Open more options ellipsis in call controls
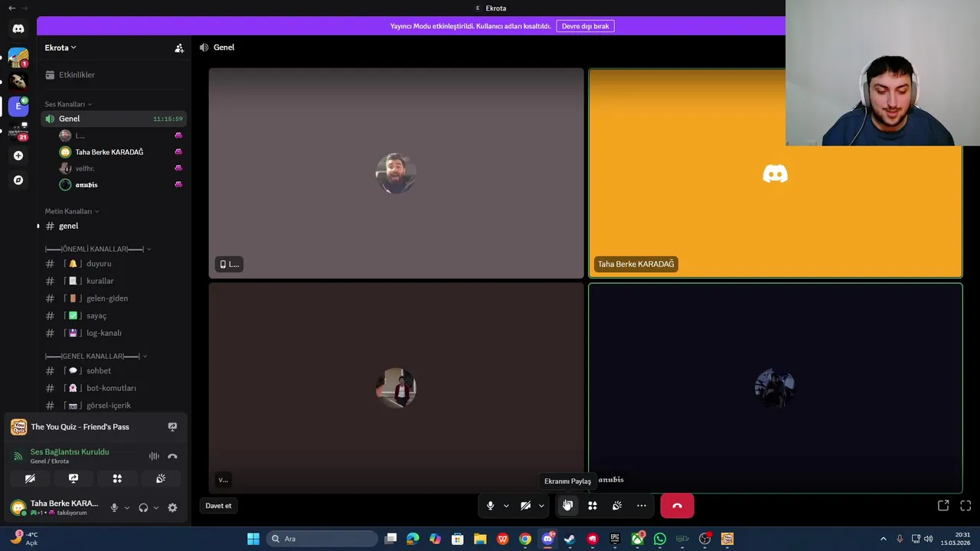 pos(642,506)
